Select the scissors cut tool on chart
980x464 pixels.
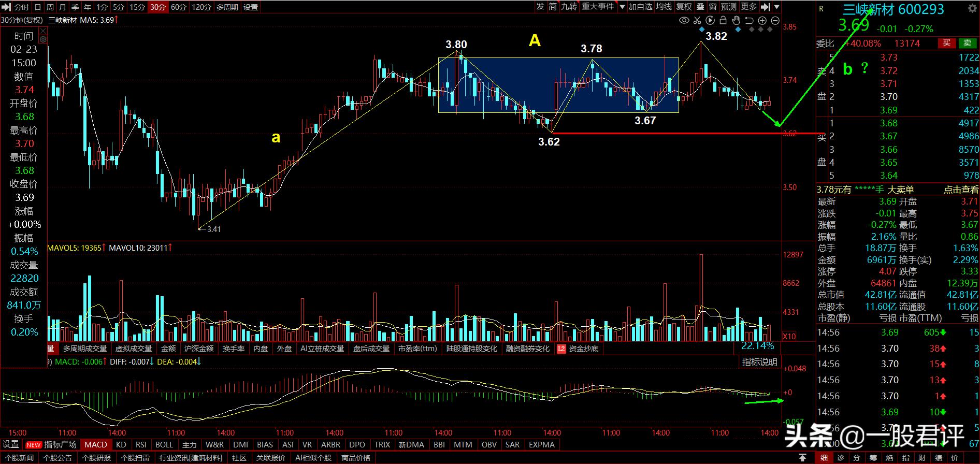pyautogui.click(x=697, y=21)
